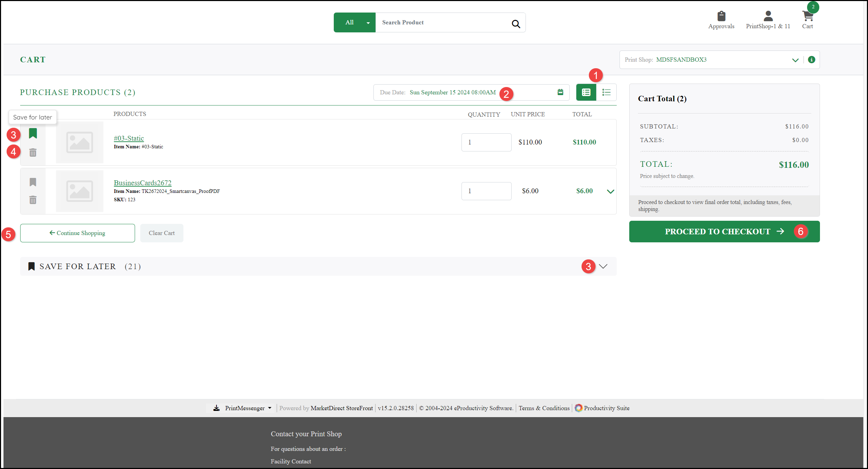Switch to detailed card view
The height and width of the screenshot is (469, 868).
pyautogui.click(x=586, y=92)
